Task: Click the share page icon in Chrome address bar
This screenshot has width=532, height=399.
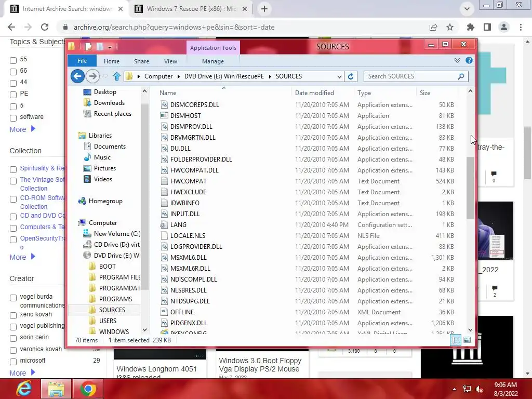Action: coord(433,27)
